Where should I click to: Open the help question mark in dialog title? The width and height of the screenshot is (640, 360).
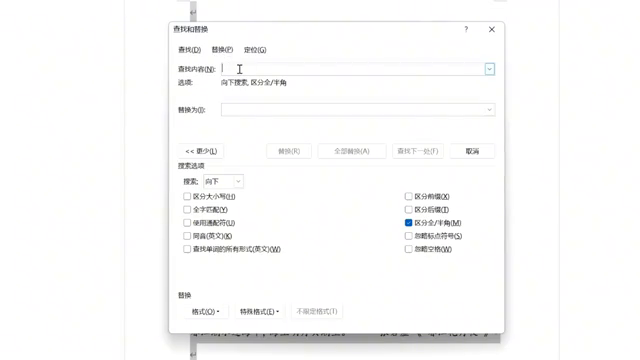(x=466, y=29)
